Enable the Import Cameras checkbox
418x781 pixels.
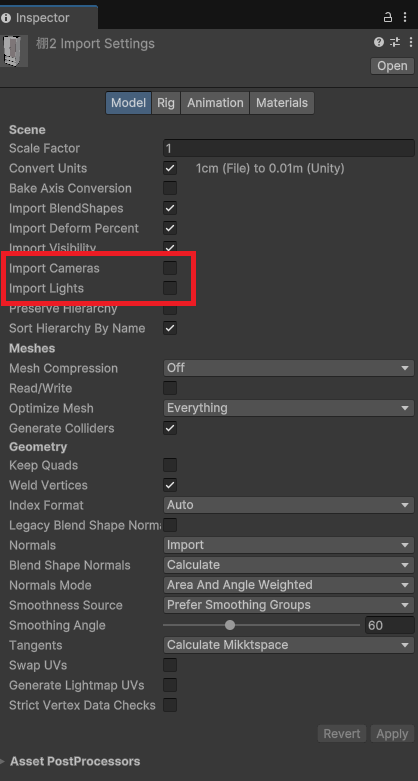170,268
